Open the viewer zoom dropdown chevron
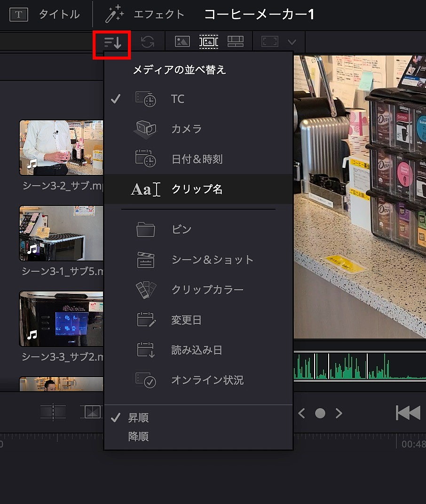 [x=293, y=41]
